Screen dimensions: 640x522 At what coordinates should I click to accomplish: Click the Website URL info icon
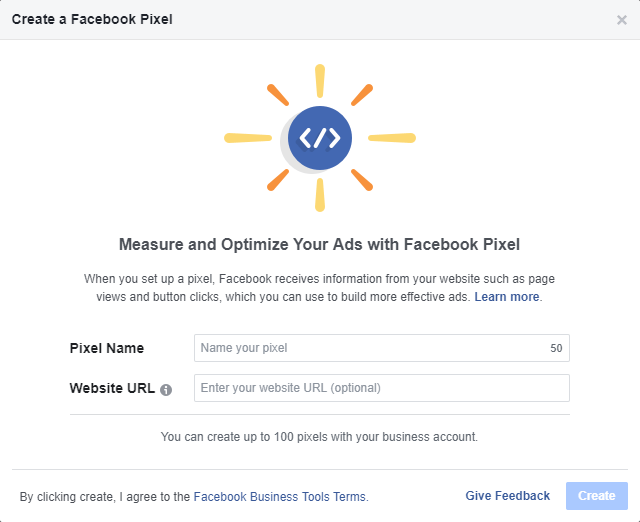click(166, 389)
